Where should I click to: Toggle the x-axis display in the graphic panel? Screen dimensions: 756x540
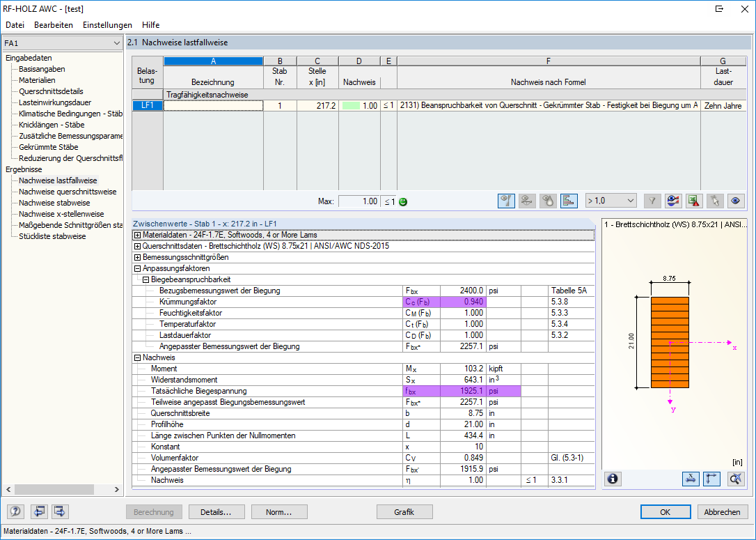pyautogui.click(x=691, y=479)
